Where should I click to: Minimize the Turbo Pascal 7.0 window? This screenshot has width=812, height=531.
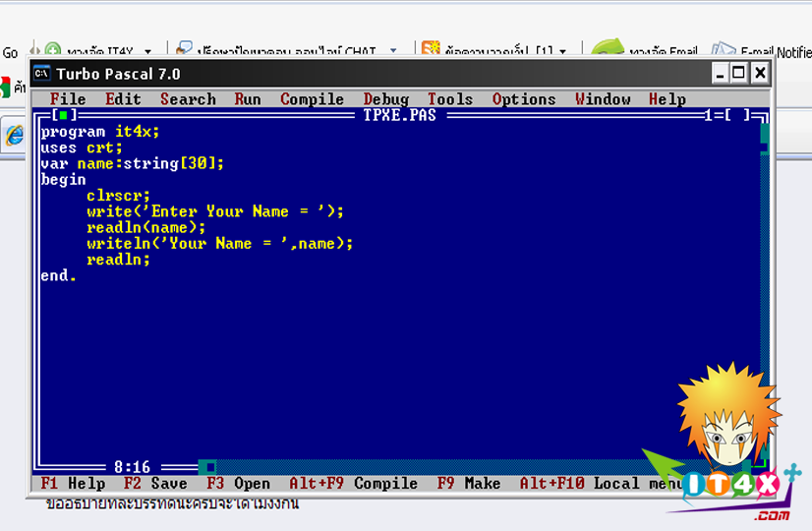[x=721, y=73]
